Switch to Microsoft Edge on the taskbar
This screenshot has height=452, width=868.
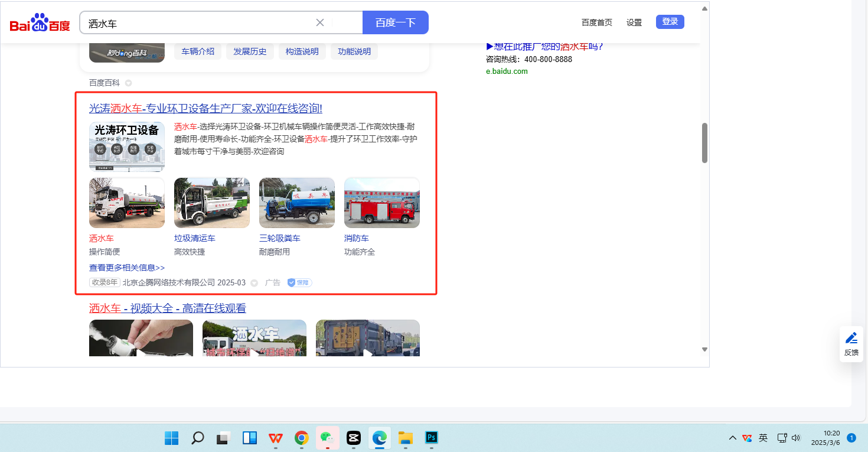coord(379,438)
